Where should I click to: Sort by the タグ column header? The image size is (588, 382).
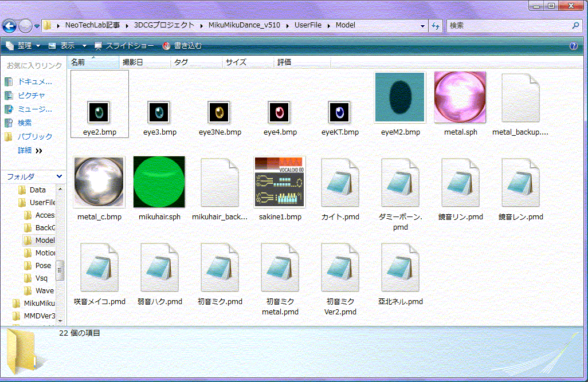point(197,62)
